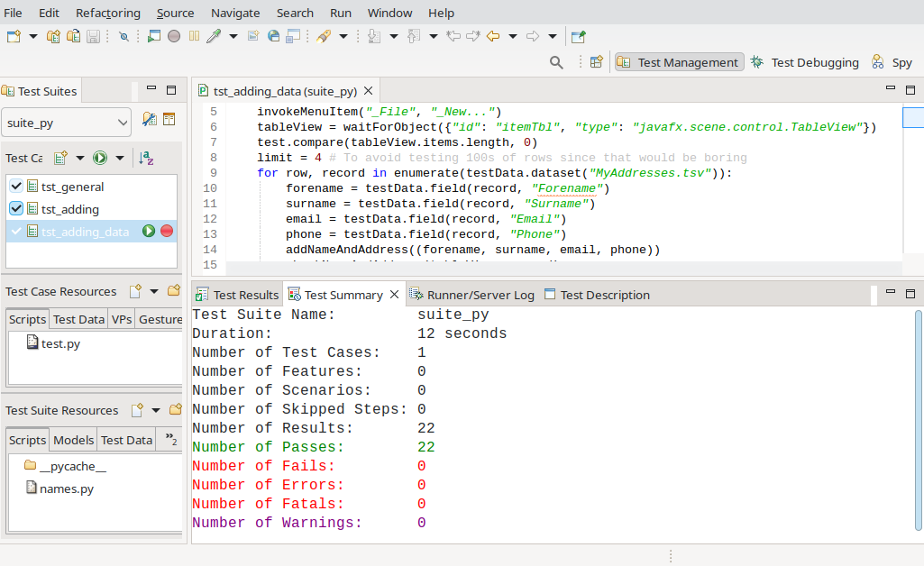Screen dimensions: 924x566
Task: Open the suite_py test suite dropdown
Action: tap(68, 122)
